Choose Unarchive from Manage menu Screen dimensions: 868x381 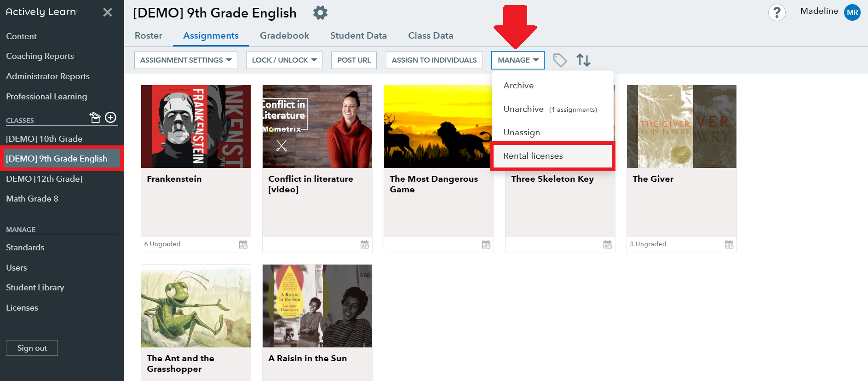(x=553, y=109)
